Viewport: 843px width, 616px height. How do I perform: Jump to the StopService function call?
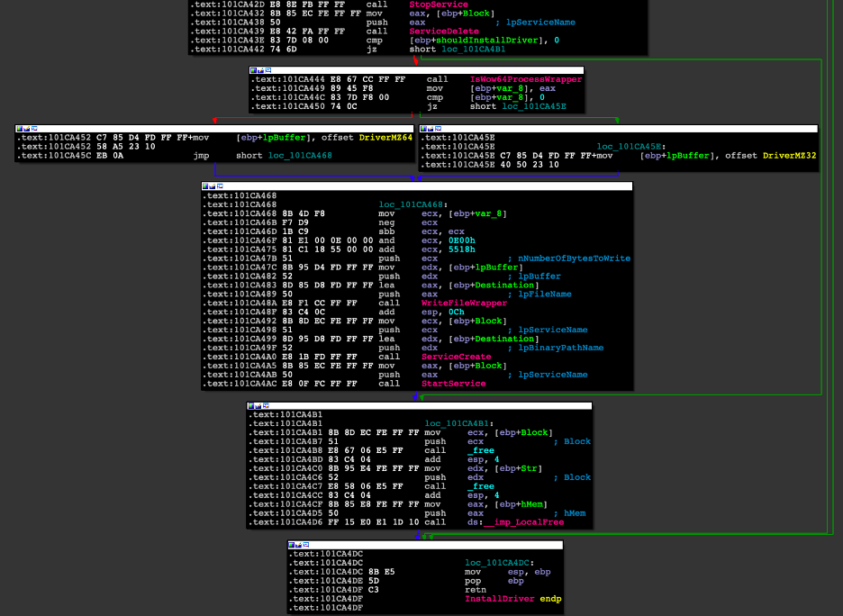click(x=439, y=5)
